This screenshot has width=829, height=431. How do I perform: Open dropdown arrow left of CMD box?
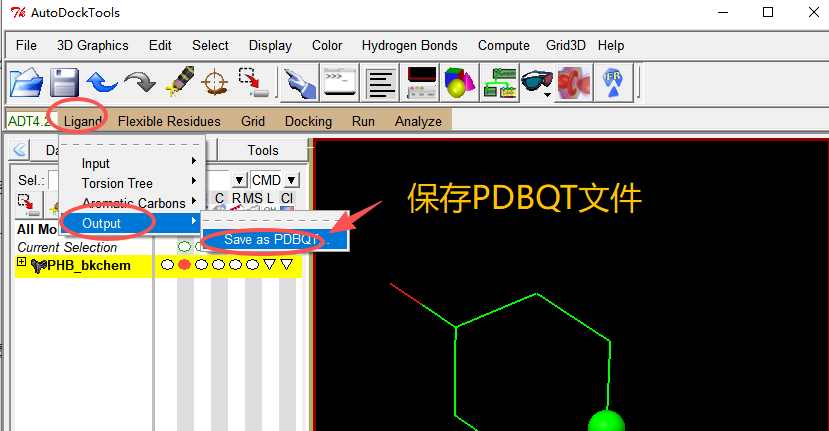[x=240, y=180]
